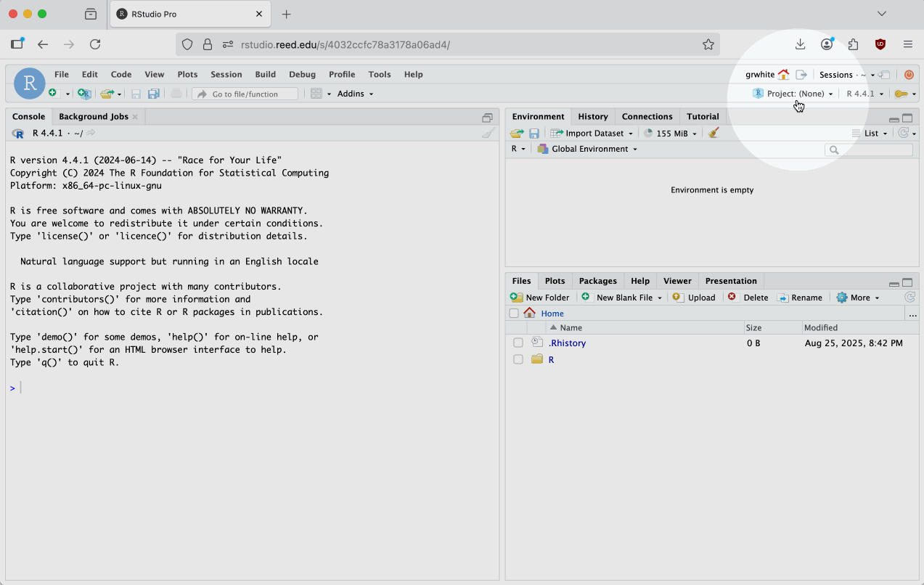Click the sign out icon beside grwhite
924x585 pixels.
click(801, 75)
